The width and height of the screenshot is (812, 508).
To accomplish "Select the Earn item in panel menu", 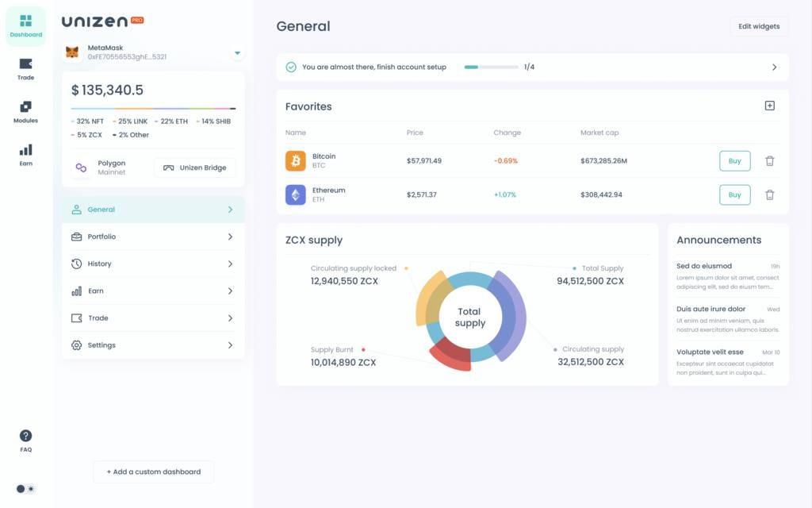I will [153, 291].
